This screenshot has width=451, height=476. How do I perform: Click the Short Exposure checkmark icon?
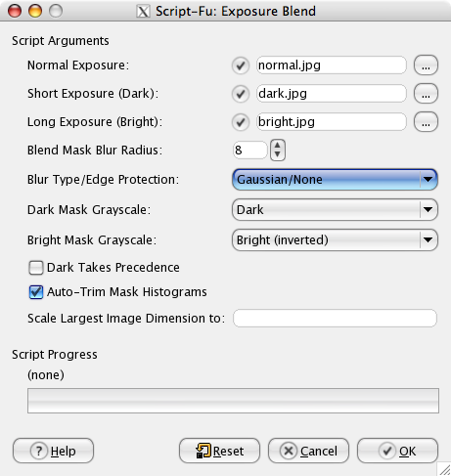241,94
